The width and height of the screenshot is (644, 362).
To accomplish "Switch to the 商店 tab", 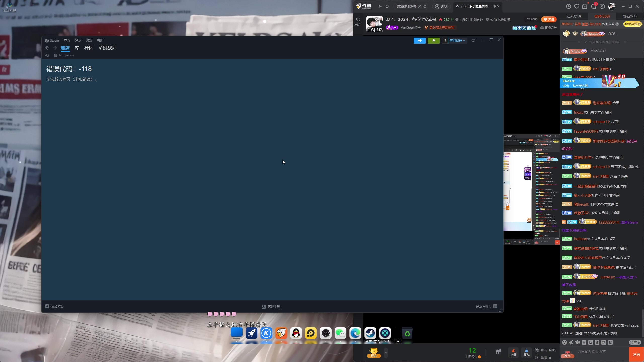I will click(65, 48).
